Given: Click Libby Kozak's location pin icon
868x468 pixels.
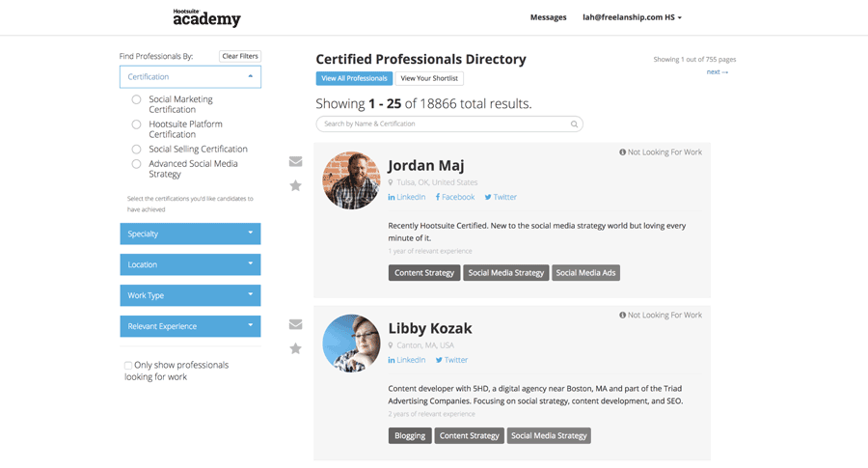Looking at the screenshot, I should tap(391, 345).
